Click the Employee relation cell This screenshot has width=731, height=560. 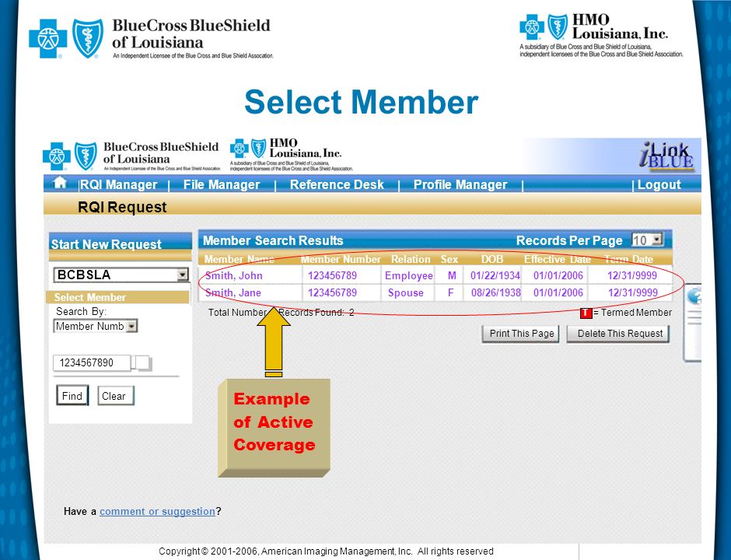(x=408, y=275)
